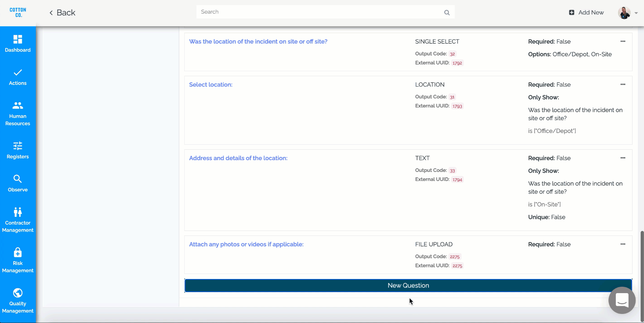The width and height of the screenshot is (644, 323).
Task: Open Risk Management lock icon
Action: point(18,252)
